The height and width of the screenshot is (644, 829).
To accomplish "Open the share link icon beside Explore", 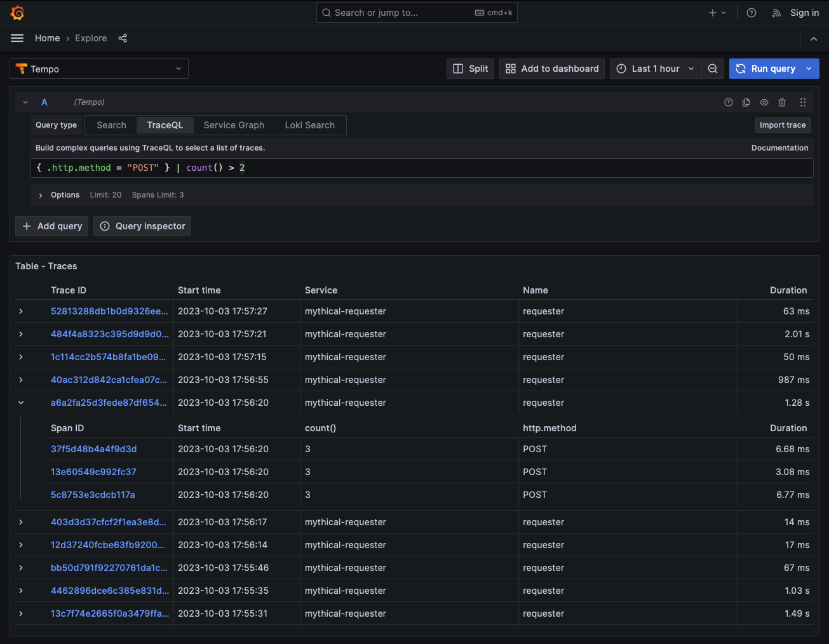I will tap(122, 38).
